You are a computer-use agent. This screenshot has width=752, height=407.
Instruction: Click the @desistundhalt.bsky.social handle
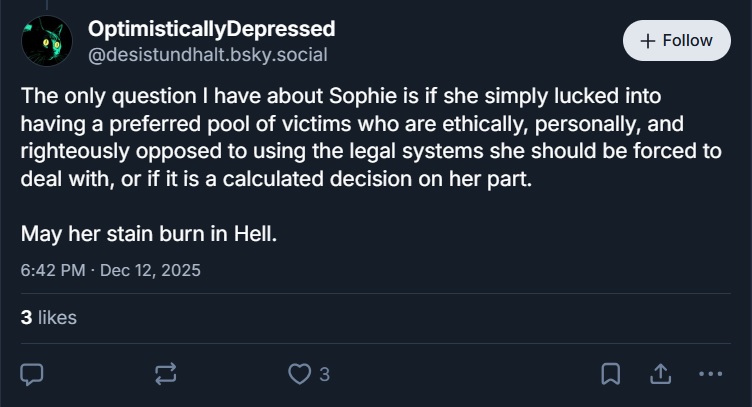pyautogui.click(x=207, y=55)
